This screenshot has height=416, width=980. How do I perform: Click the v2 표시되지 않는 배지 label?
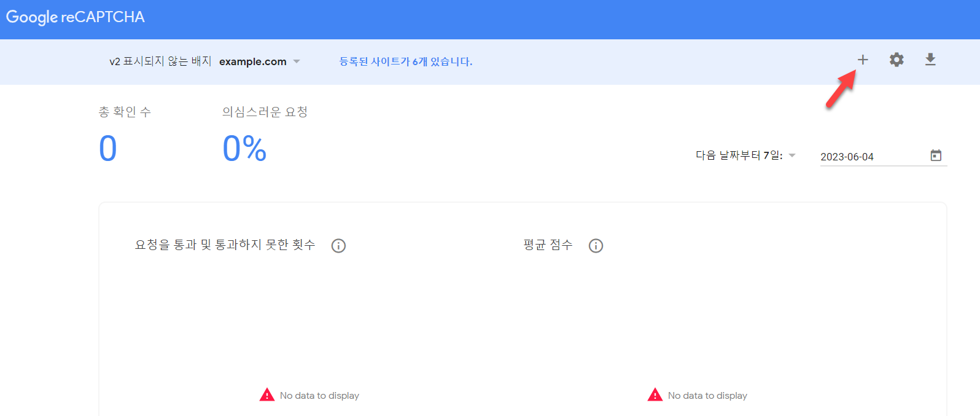click(160, 61)
